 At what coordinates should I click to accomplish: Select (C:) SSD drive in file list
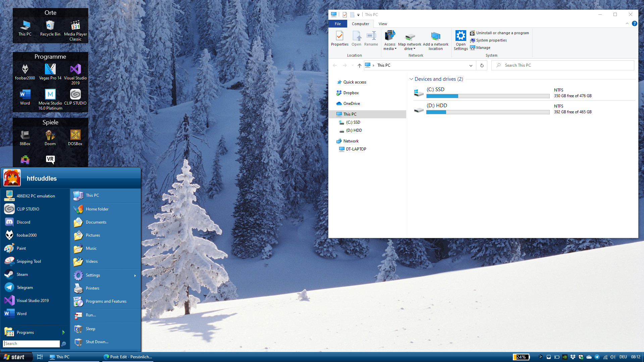524,93
